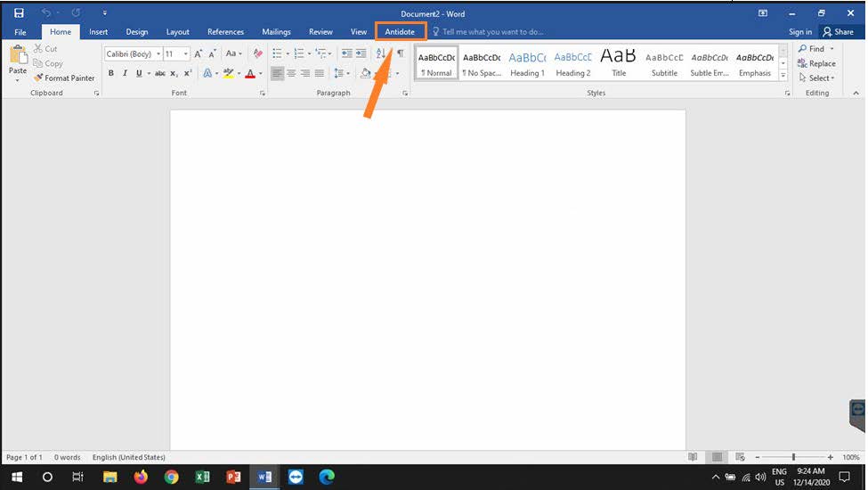Click the Sort icon in Paragraph group

coord(381,54)
